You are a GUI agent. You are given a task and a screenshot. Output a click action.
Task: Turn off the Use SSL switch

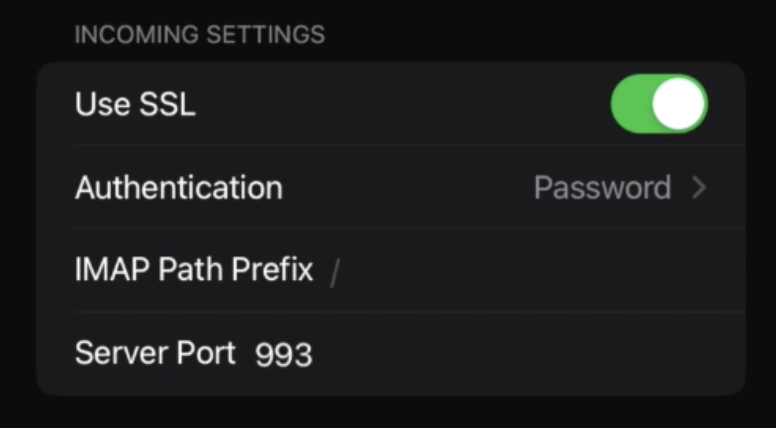pos(659,104)
